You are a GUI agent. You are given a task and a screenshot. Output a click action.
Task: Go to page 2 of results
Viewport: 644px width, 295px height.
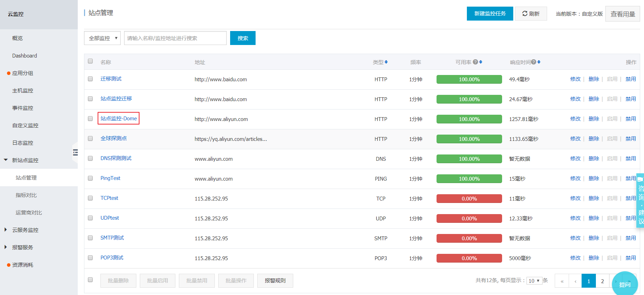coord(602,281)
